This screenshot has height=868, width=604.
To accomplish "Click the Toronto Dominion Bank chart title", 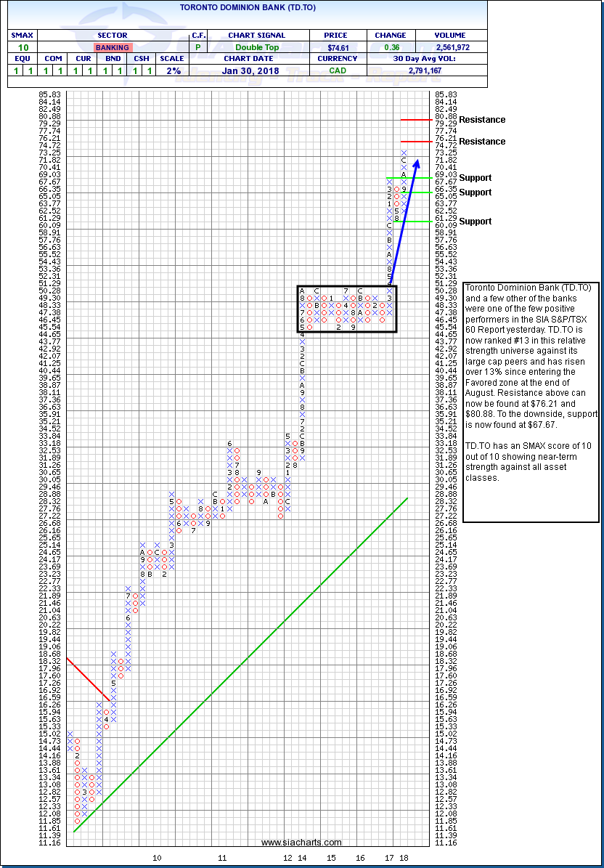I will pos(247,6).
